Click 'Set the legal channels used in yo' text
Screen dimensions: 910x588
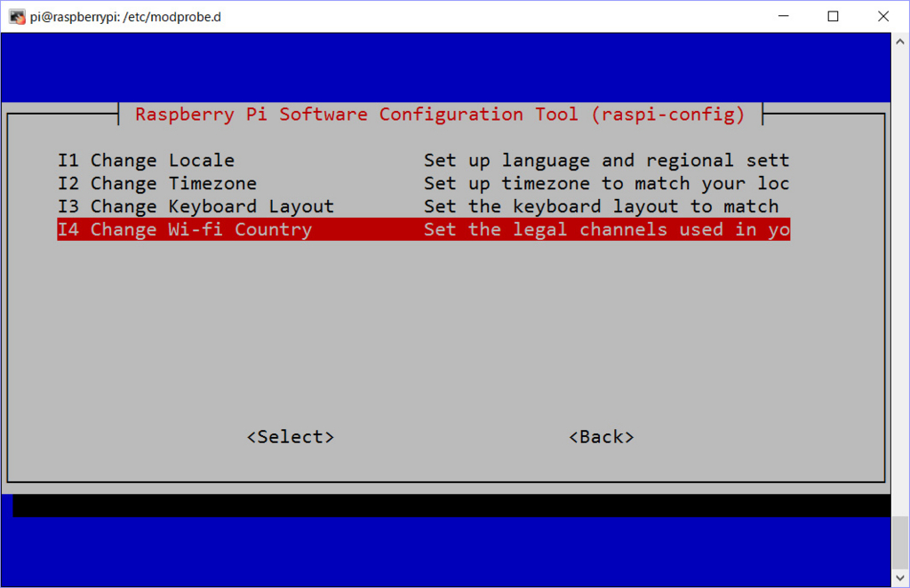[606, 230]
